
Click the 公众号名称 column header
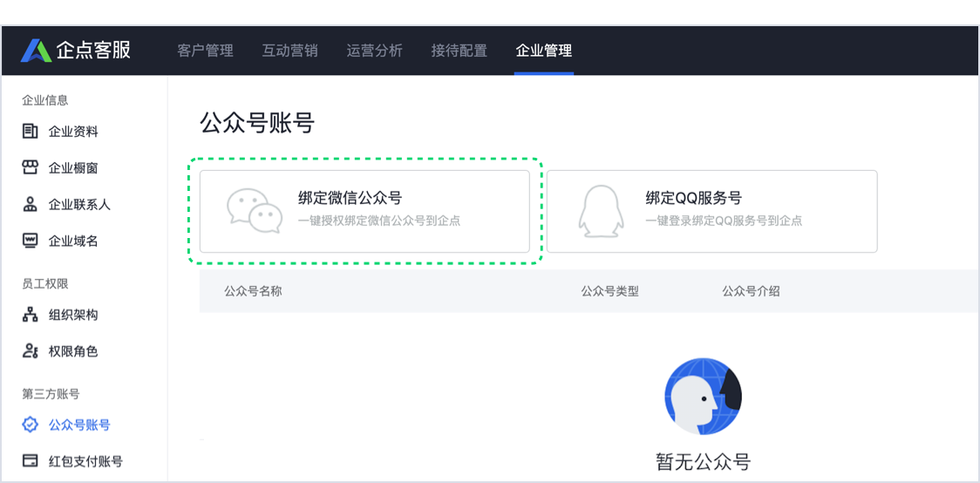click(x=253, y=291)
